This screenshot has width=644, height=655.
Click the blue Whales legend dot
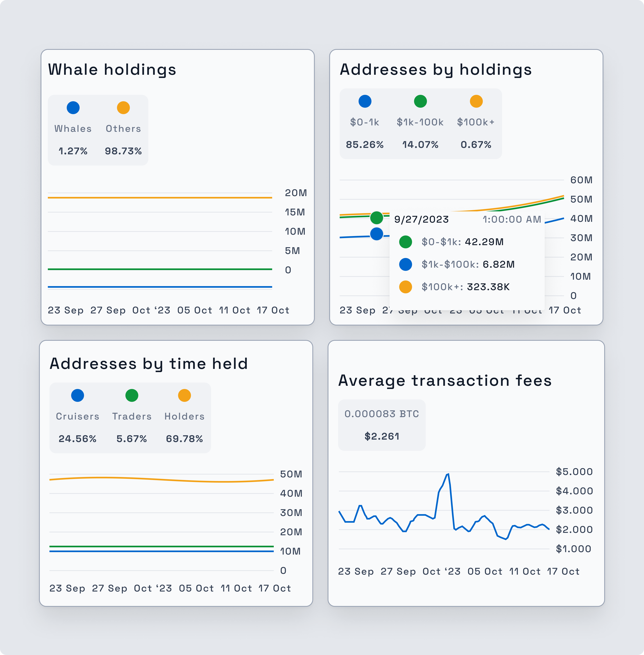pos(73,107)
